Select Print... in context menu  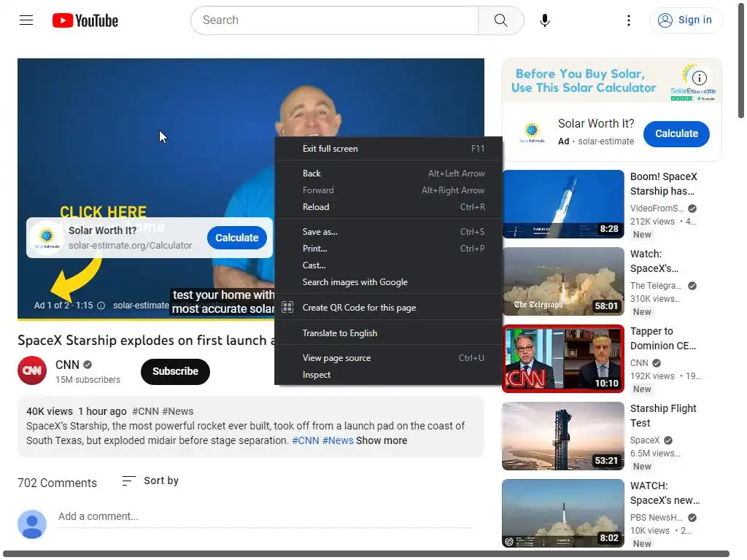tap(388, 249)
